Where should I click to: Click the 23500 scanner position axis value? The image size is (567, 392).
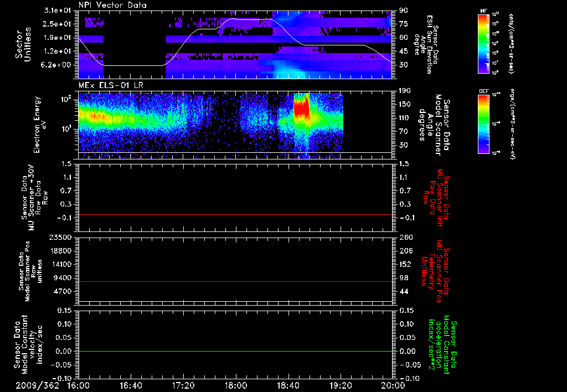coord(60,237)
